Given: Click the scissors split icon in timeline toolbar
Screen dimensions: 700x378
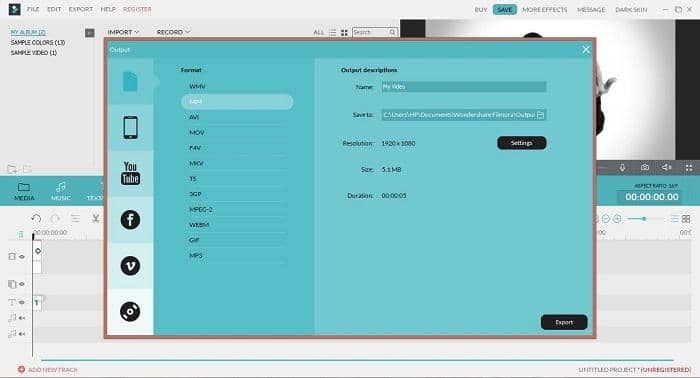Looking at the screenshot, I should (x=96, y=218).
